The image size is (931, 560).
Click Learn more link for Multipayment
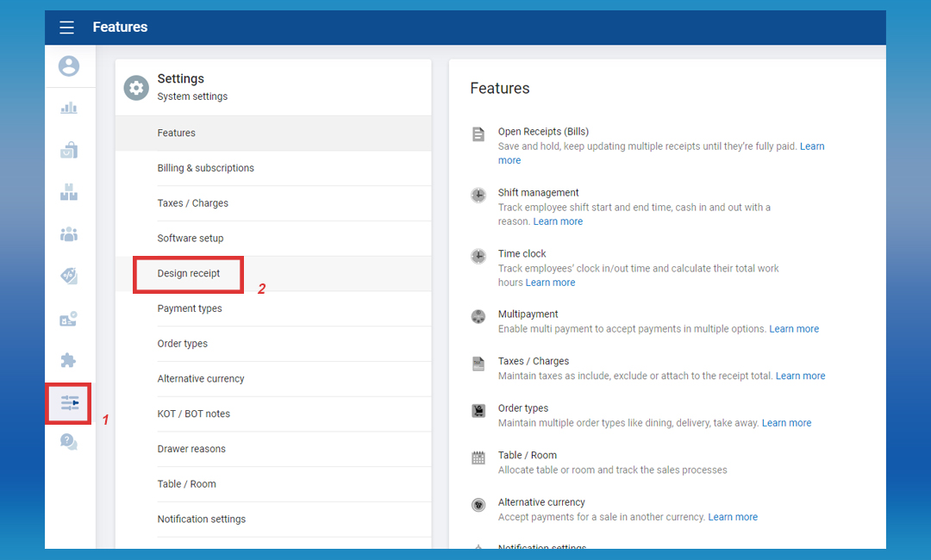tap(794, 329)
